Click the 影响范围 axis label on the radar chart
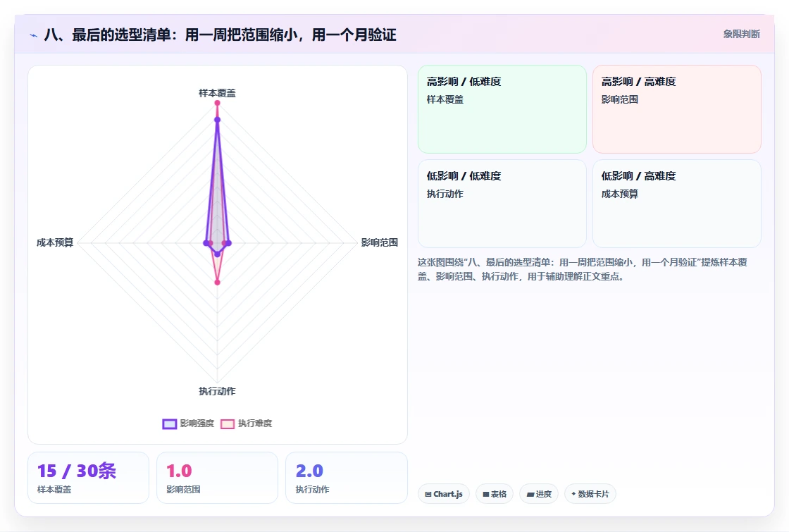The image size is (789, 532). (380, 242)
